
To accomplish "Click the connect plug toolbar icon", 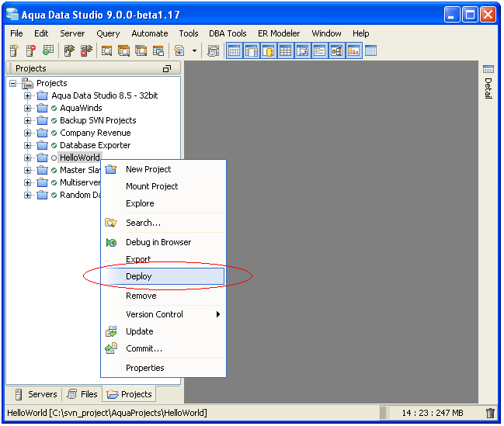I will coord(69,50).
